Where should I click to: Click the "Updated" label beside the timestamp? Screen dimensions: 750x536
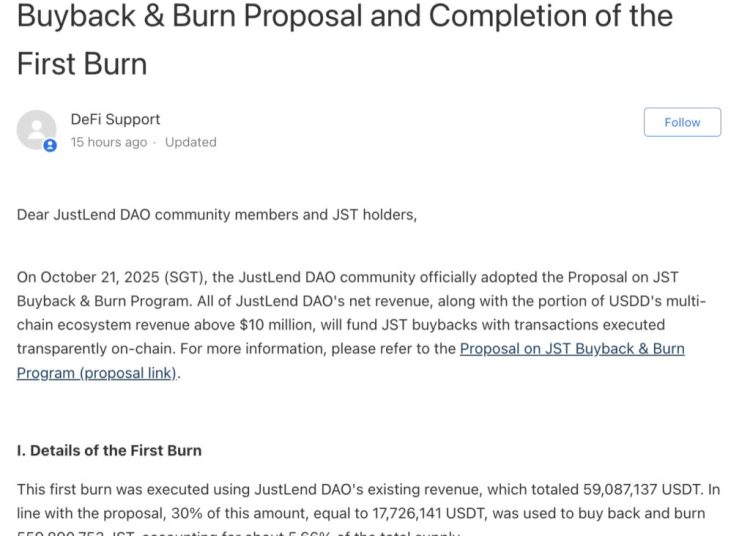coord(190,142)
